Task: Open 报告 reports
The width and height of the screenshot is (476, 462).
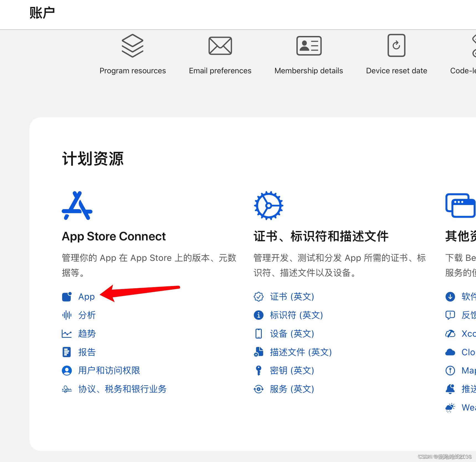Action: 87,352
